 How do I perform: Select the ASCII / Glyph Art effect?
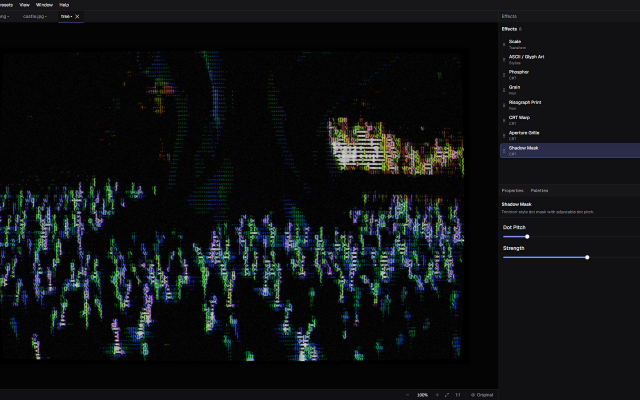tap(570, 60)
